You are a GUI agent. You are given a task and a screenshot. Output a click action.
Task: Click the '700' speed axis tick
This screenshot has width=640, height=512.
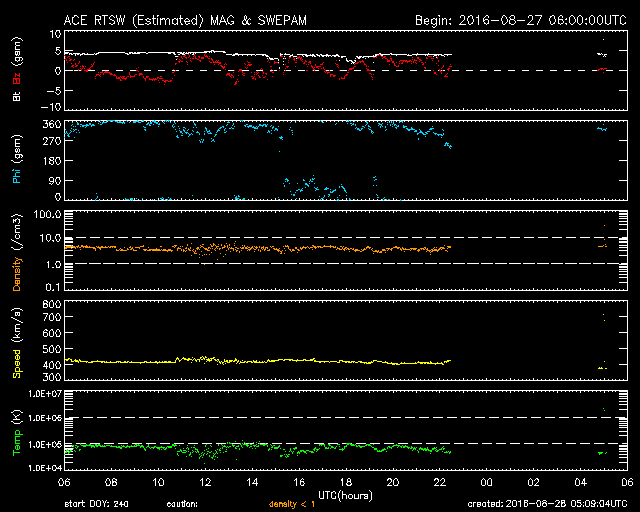click(52, 317)
